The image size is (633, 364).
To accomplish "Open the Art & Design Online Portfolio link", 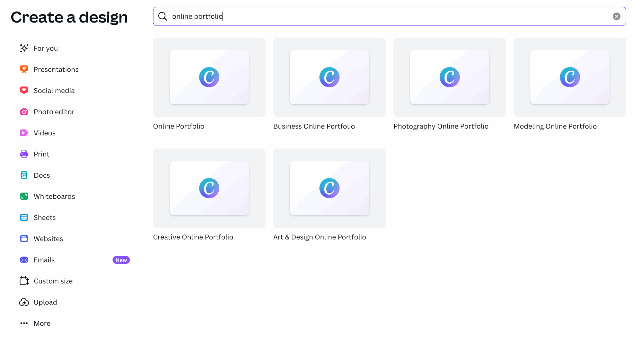I will 319,237.
